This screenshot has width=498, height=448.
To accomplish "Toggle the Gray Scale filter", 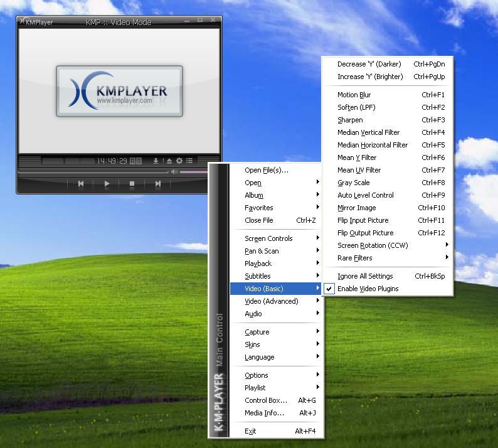I will (x=354, y=183).
